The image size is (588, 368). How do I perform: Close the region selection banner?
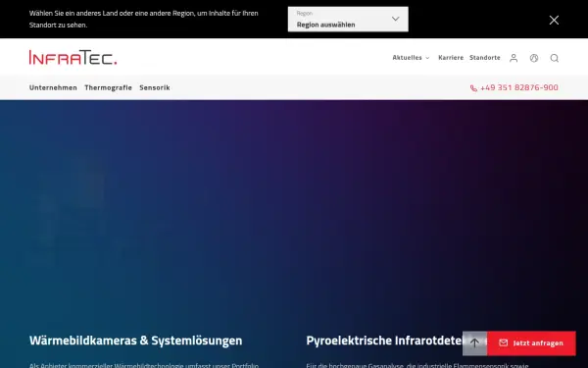coord(554,20)
